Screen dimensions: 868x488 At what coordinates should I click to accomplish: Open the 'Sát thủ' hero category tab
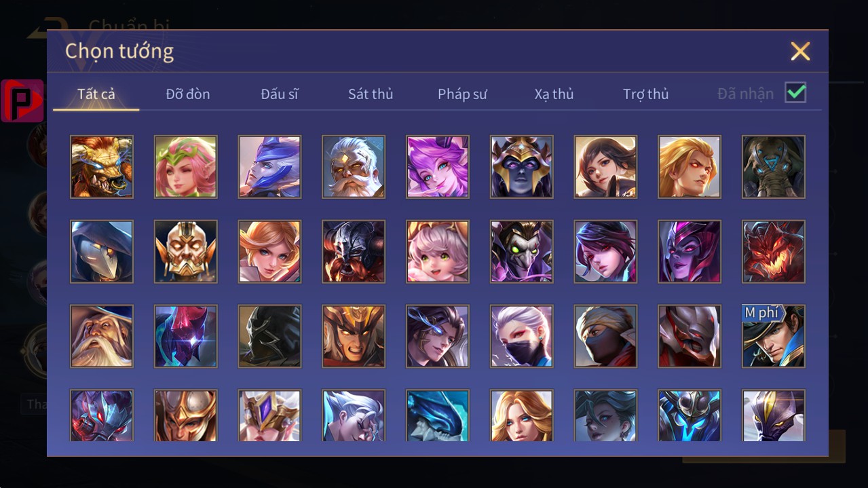(x=371, y=94)
